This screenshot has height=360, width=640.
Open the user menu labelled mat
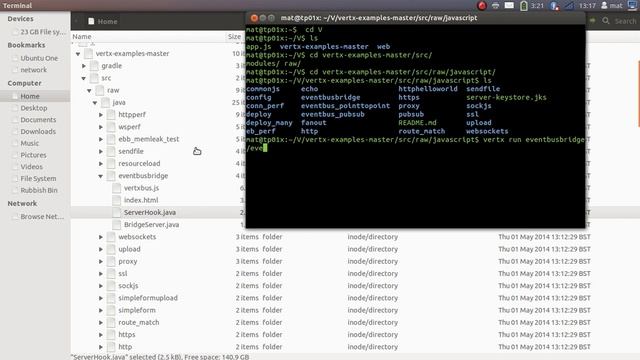[611, 6]
